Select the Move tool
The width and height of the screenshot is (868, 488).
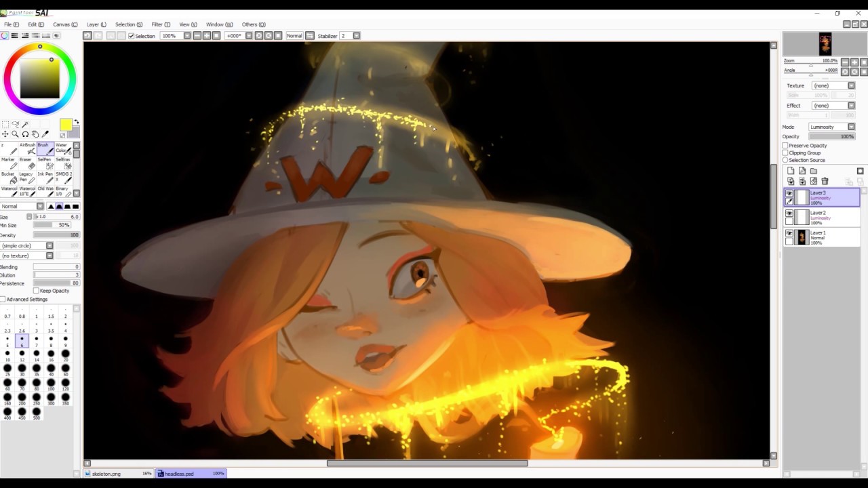[5, 134]
